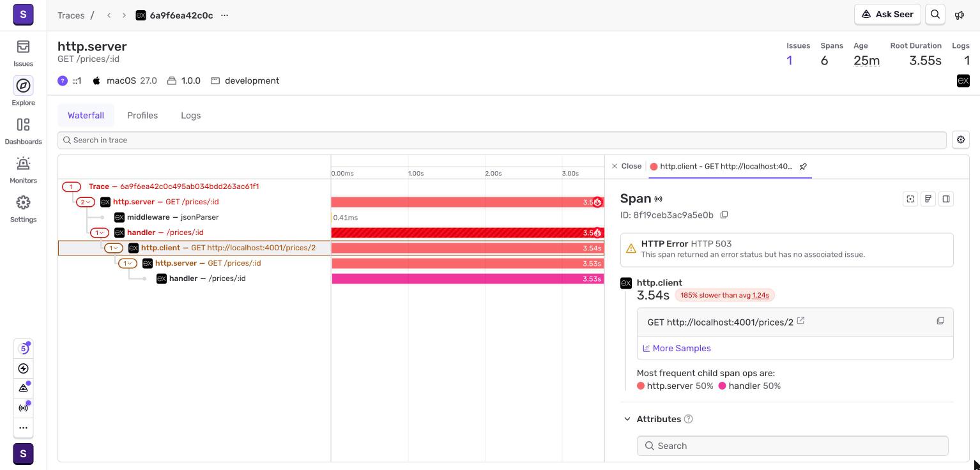Click the help icon next to Attributes
Viewport: 980px width, 470px height.
[689, 420]
